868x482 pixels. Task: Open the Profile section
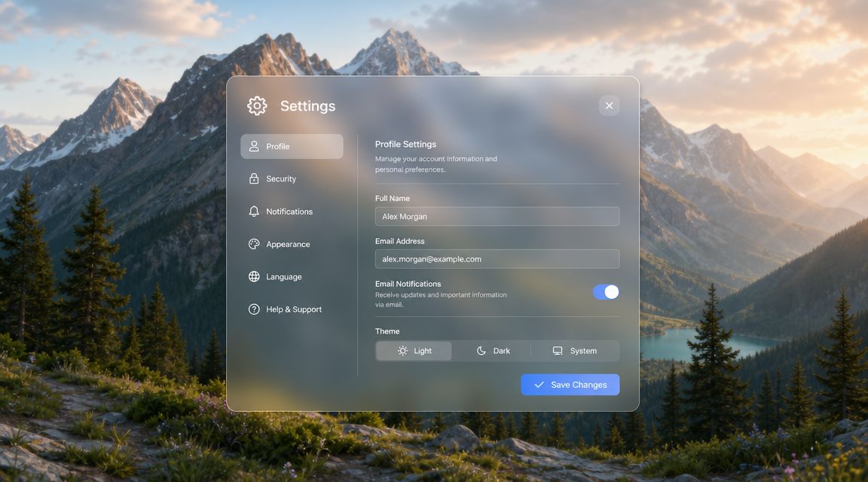pyautogui.click(x=292, y=146)
